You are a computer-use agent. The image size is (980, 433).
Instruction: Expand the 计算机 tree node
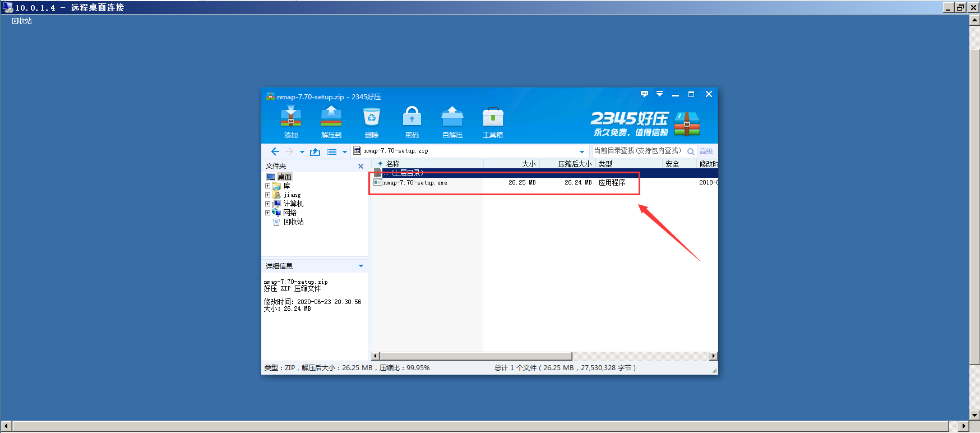pyautogui.click(x=267, y=204)
